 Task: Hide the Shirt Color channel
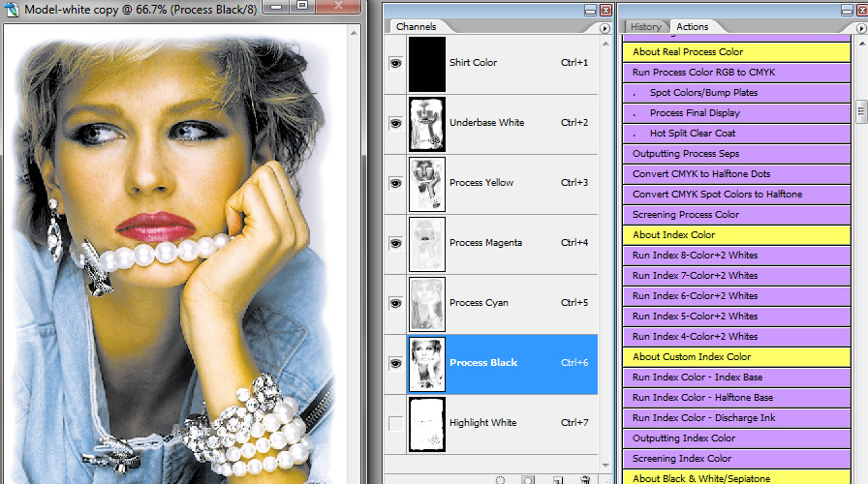point(394,63)
